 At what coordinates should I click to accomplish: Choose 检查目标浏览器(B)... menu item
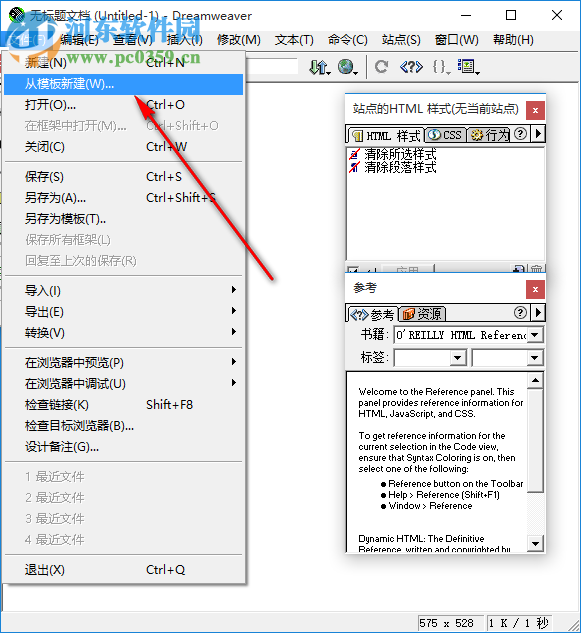click(124, 425)
